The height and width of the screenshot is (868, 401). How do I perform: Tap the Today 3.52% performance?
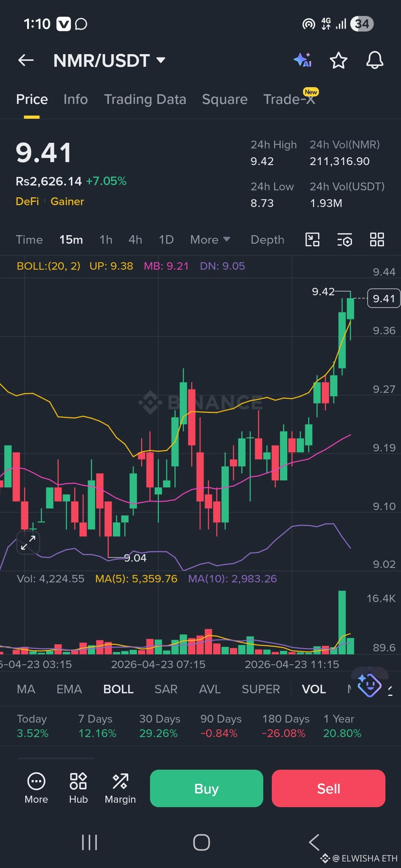pos(33,726)
